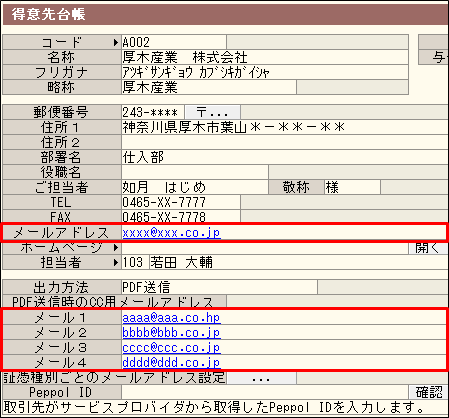Select the empty ホームページ field
The image size is (449, 418).
point(265,248)
